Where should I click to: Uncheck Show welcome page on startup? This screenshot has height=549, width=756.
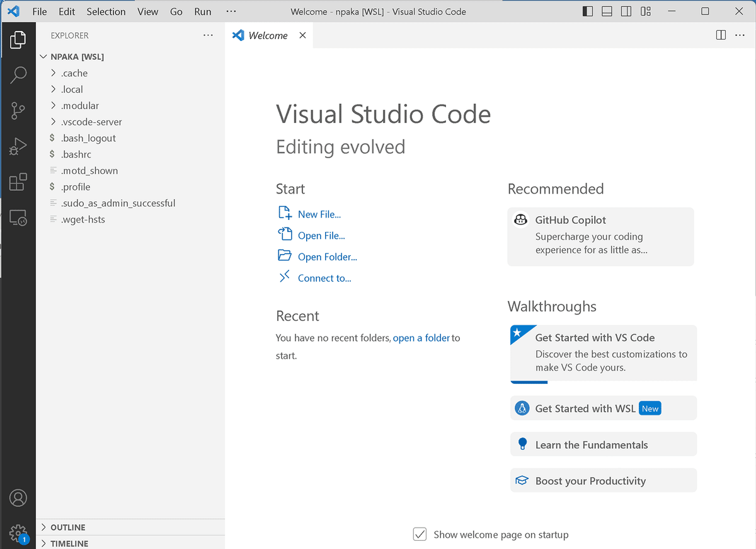click(420, 535)
